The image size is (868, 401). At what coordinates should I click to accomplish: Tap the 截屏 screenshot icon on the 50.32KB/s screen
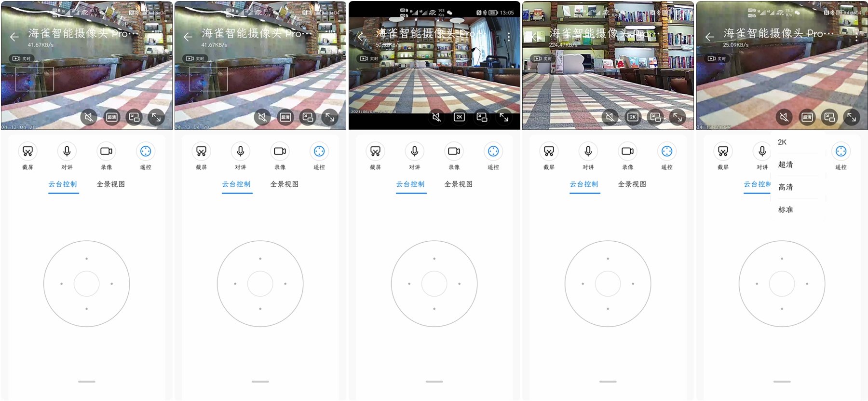(x=375, y=152)
